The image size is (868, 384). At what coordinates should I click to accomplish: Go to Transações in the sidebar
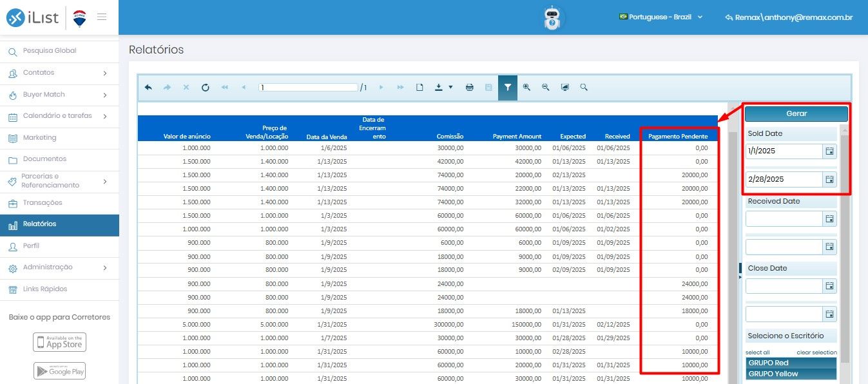(59, 203)
